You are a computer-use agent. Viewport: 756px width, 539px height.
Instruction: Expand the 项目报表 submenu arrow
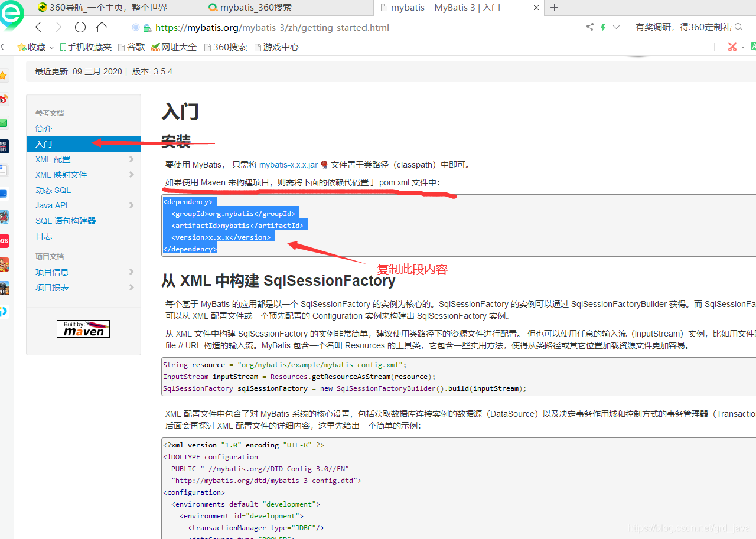point(131,288)
